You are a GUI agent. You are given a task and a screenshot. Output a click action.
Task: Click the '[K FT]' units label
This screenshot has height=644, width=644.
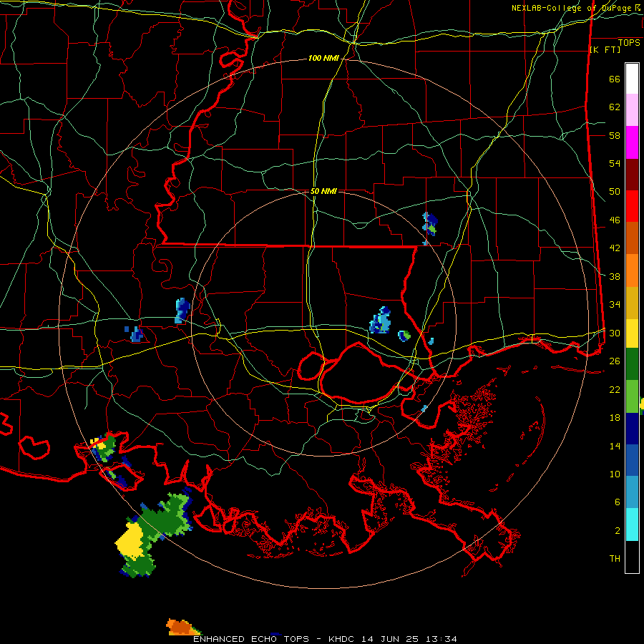605,49
